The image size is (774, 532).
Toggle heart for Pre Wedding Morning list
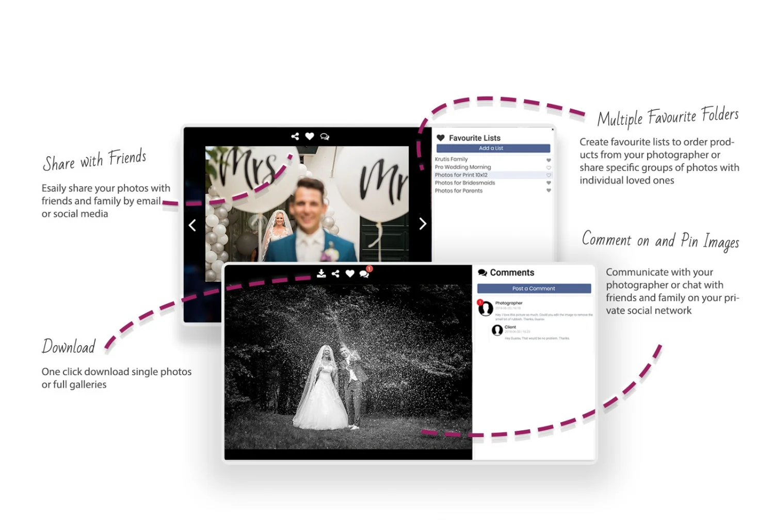click(x=549, y=168)
